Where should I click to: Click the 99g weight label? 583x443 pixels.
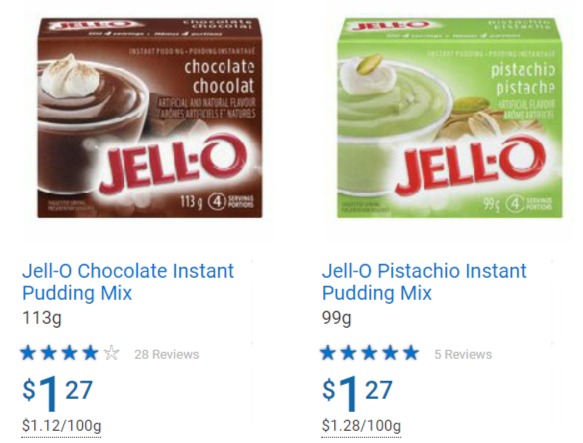(336, 318)
